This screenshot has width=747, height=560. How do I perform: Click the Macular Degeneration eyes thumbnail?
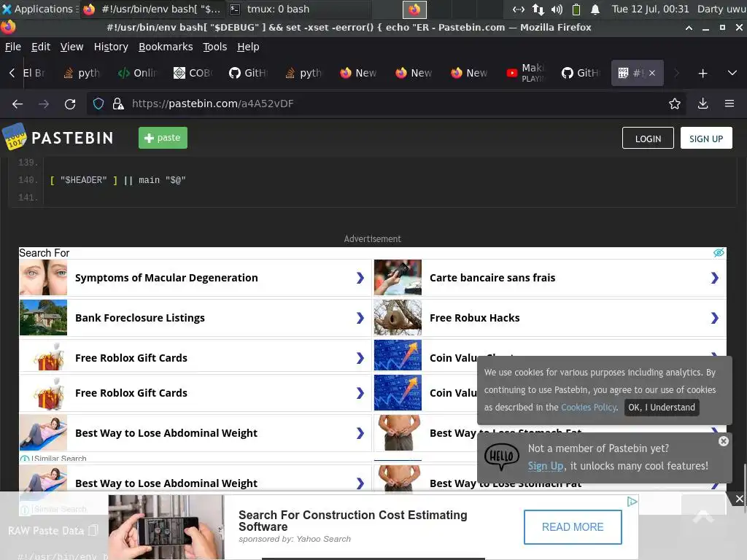[x=43, y=278]
